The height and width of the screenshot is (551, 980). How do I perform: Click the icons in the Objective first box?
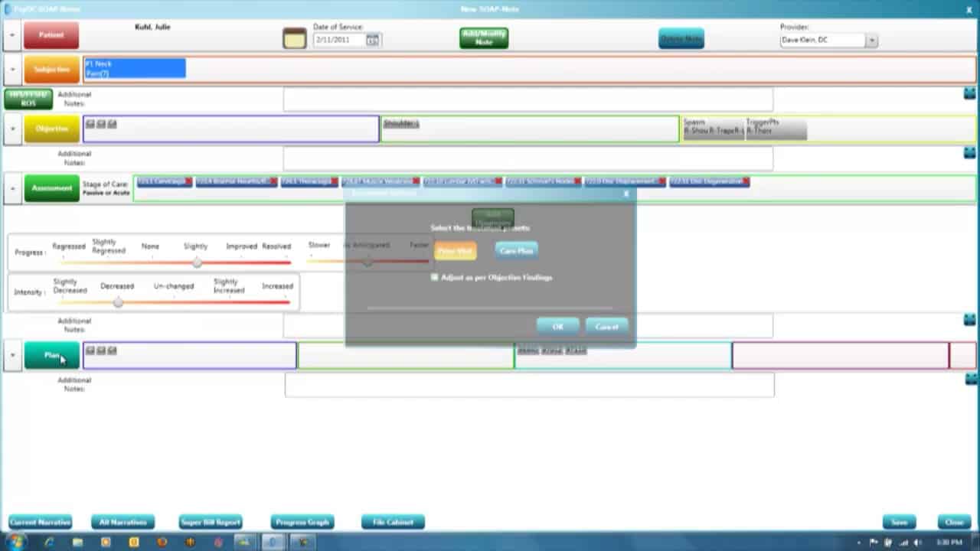(x=101, y=124)
